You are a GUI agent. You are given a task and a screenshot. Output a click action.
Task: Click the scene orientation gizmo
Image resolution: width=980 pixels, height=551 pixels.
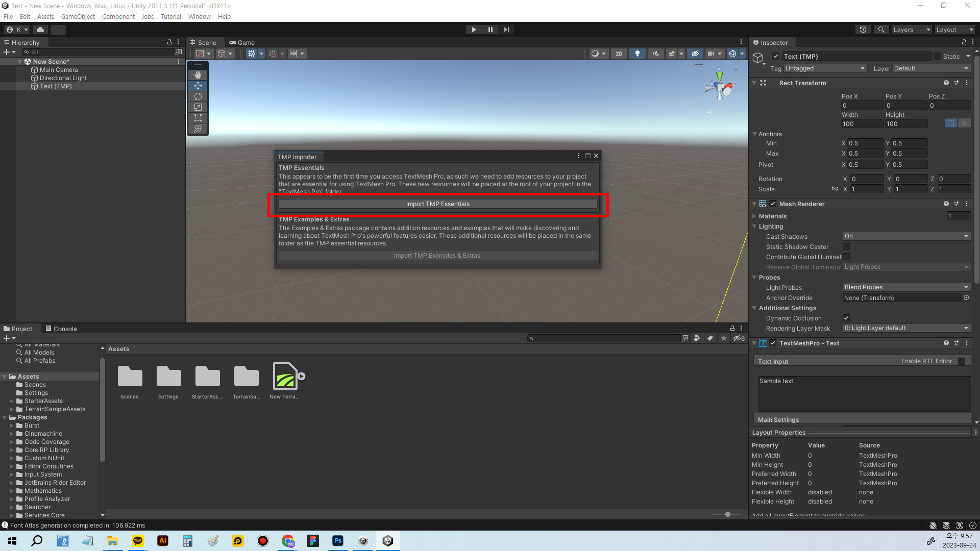(720, 88)
